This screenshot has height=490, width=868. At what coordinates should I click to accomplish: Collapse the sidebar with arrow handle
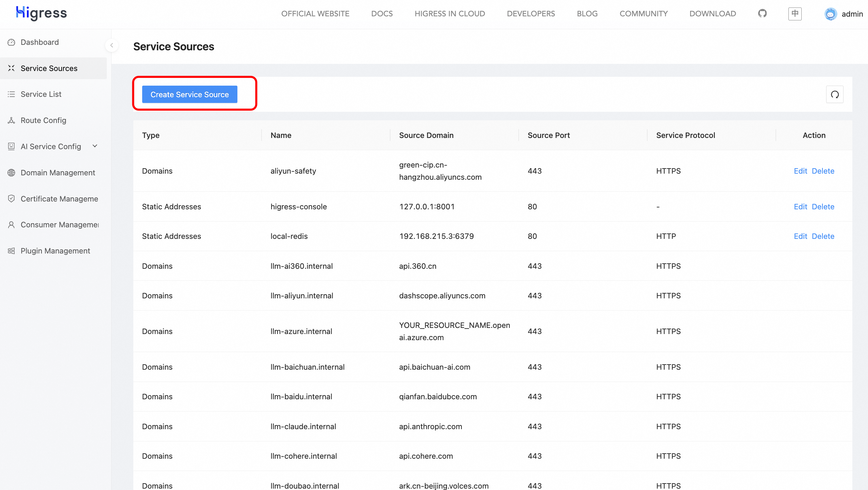(x=112, y=45)
